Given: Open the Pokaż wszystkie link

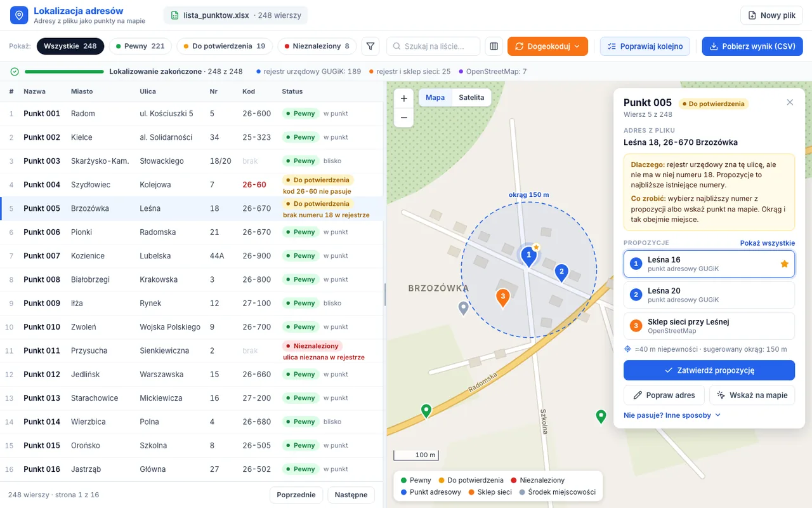Looking at the screenshot, I should [768, 243].
